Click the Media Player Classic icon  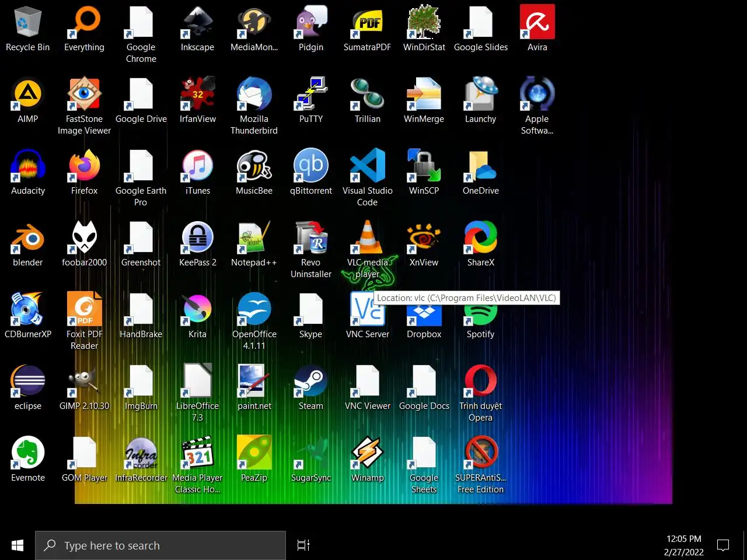coord(197,453)
